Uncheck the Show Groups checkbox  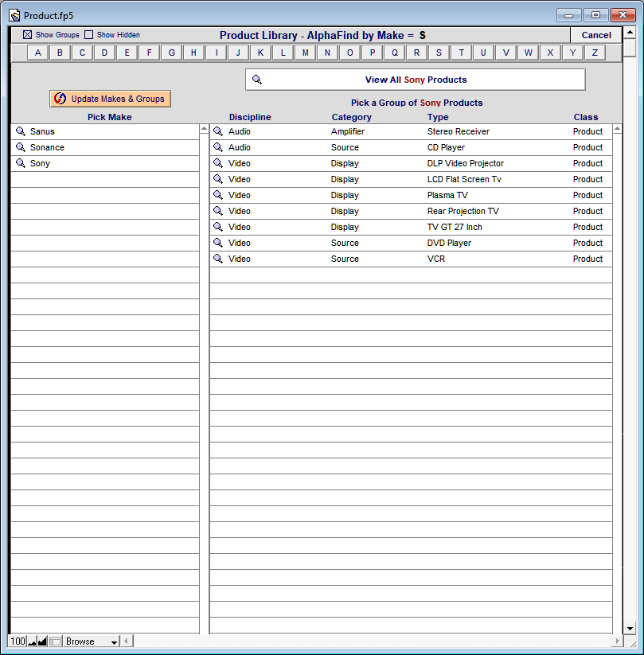28,35
